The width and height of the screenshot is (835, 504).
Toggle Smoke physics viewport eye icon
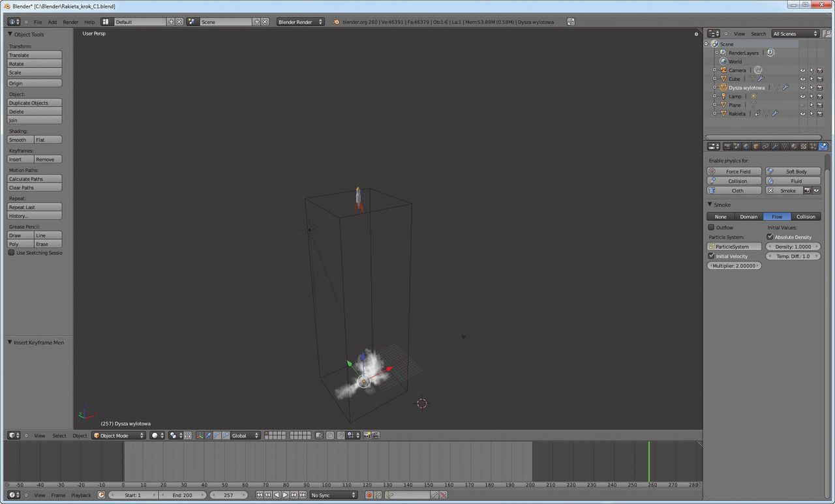(816, 190)
